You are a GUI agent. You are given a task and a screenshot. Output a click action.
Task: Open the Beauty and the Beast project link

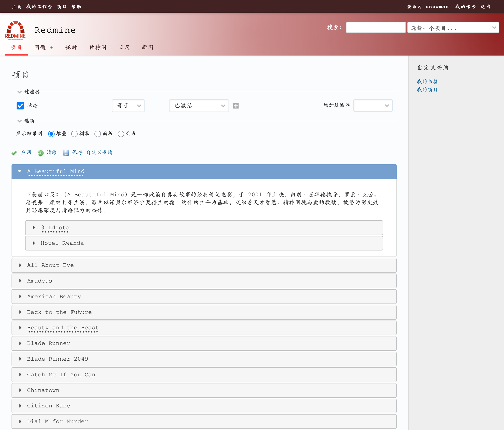[x=63, y=328]
